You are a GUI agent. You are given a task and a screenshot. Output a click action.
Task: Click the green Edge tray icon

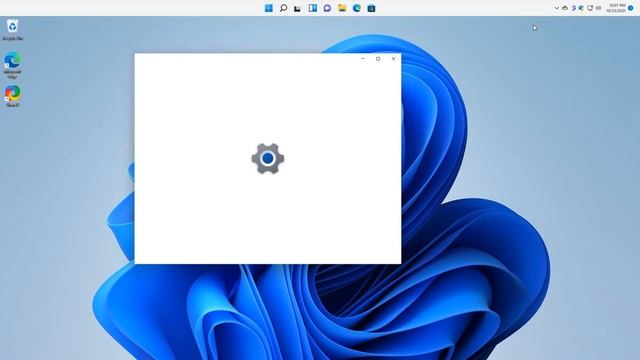581,8
